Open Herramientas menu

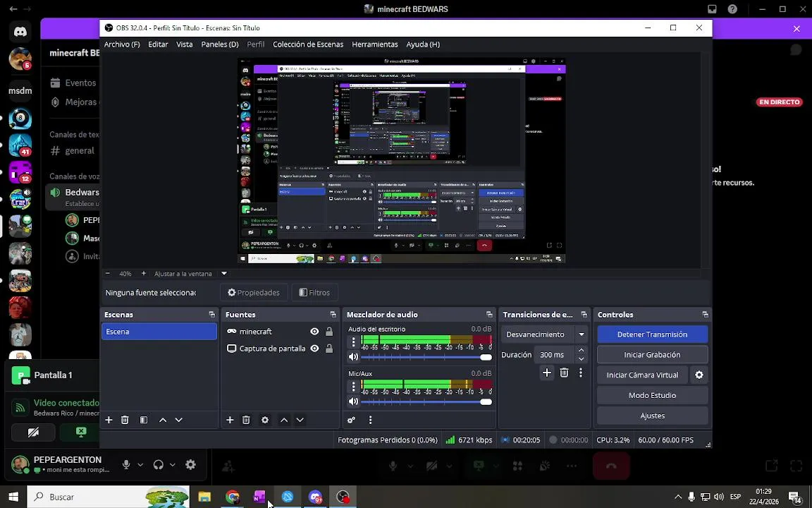[x=375, y=44]
